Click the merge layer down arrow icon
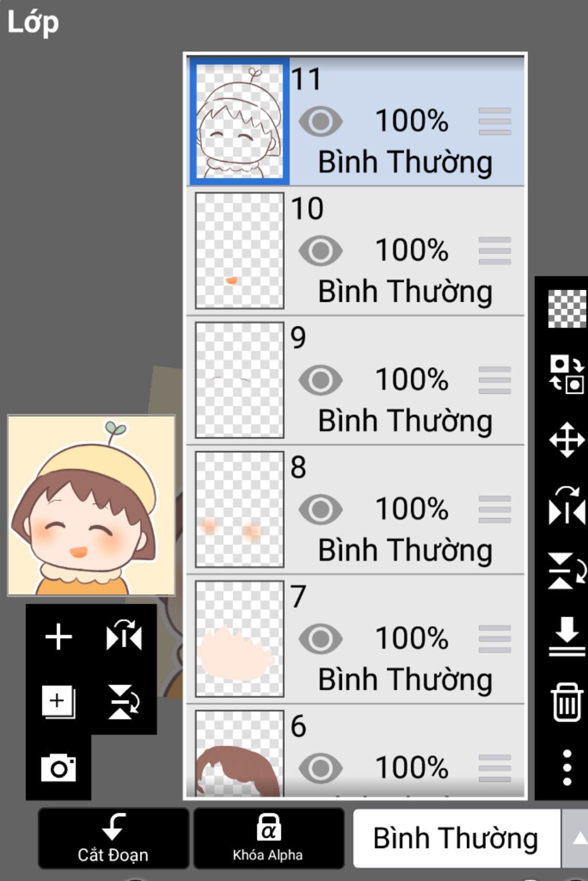The height and width of the screenshot is (881, 588). click(x=567, y=637)
